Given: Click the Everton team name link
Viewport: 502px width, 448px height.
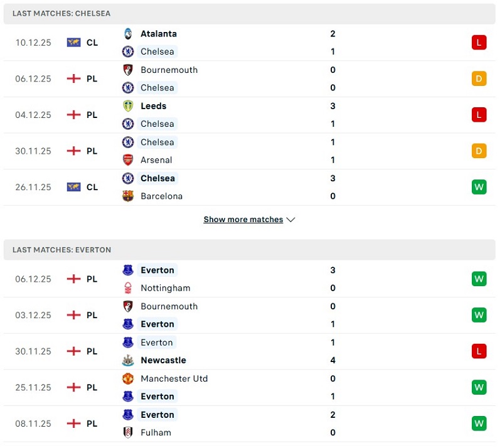Looking at the screenshot, I should (158, 270).
